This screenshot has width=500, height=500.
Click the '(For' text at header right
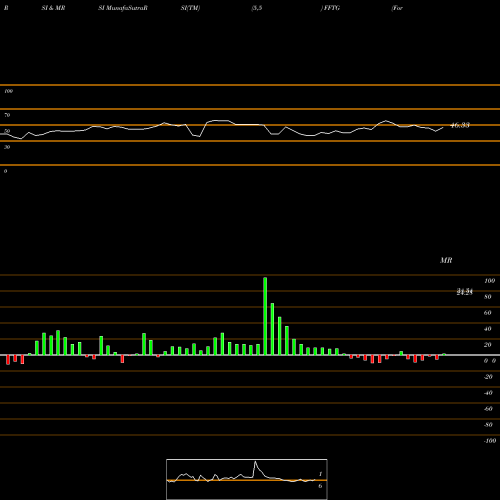(x=397, y=8)
